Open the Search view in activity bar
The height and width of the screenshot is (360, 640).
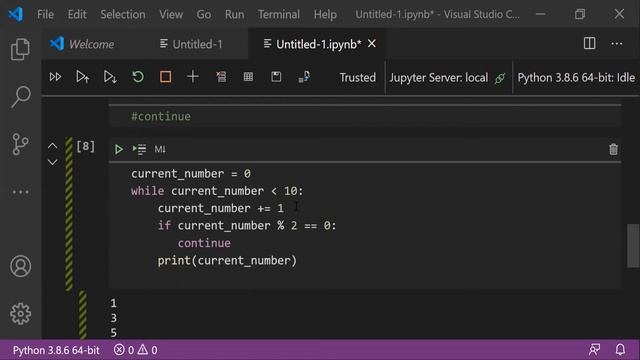(x=20, y=97)
